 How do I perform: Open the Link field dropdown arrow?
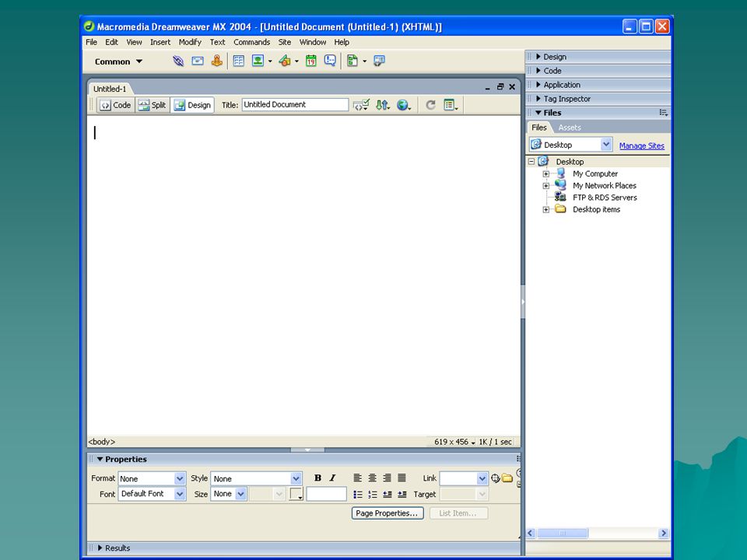(482, 478)
